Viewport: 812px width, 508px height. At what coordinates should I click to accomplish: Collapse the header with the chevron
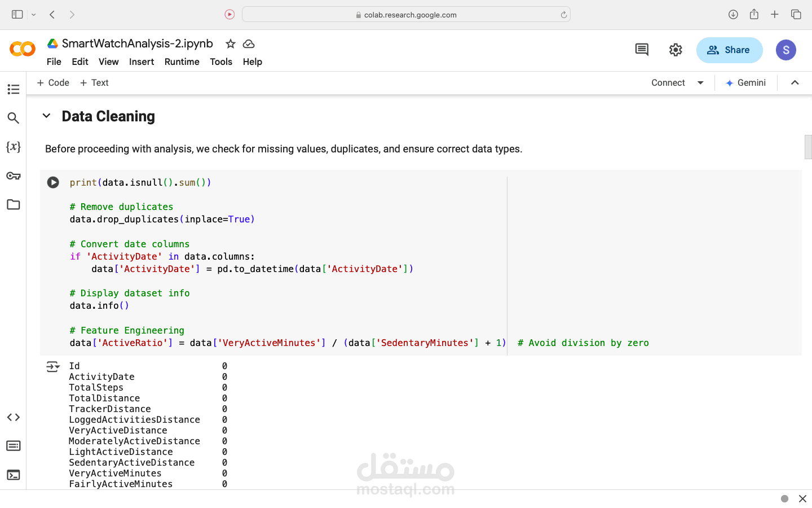tap(795, 82)
